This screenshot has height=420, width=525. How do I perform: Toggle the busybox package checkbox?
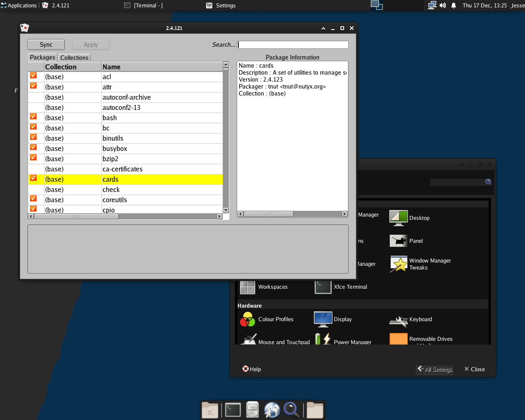[34, 147]
